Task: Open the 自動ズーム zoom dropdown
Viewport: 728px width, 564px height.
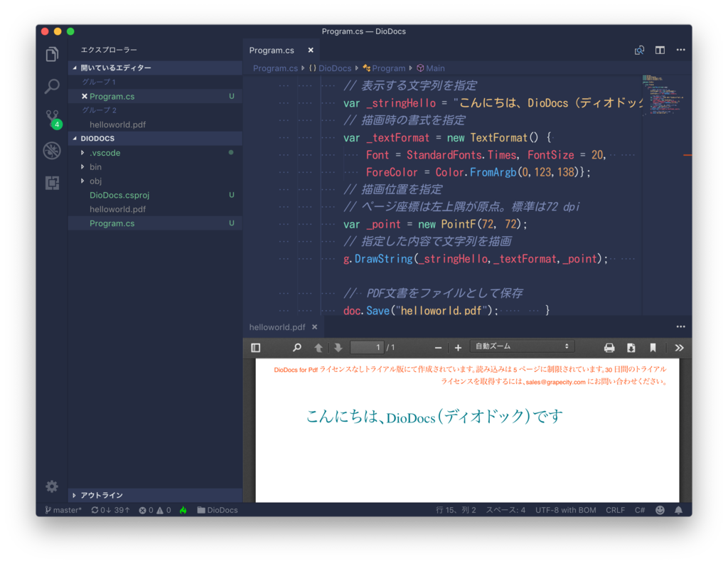Action: pos(522,346)
